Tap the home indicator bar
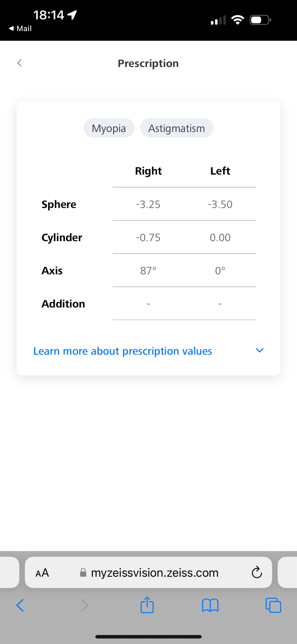This screenshot has width=297, height=644. (148, 637)
